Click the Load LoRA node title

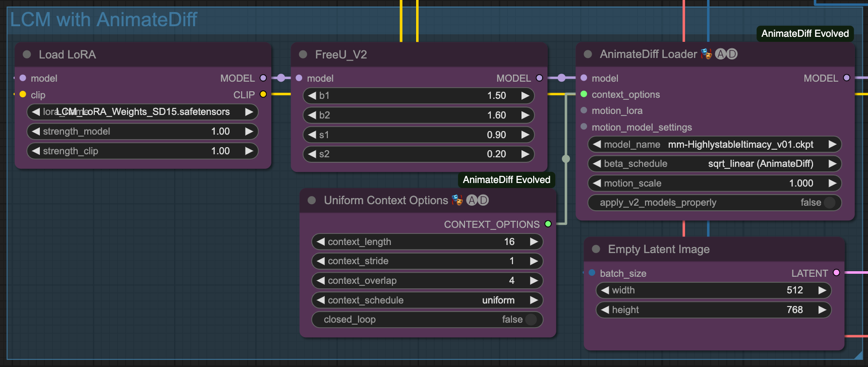click(67, 54)
